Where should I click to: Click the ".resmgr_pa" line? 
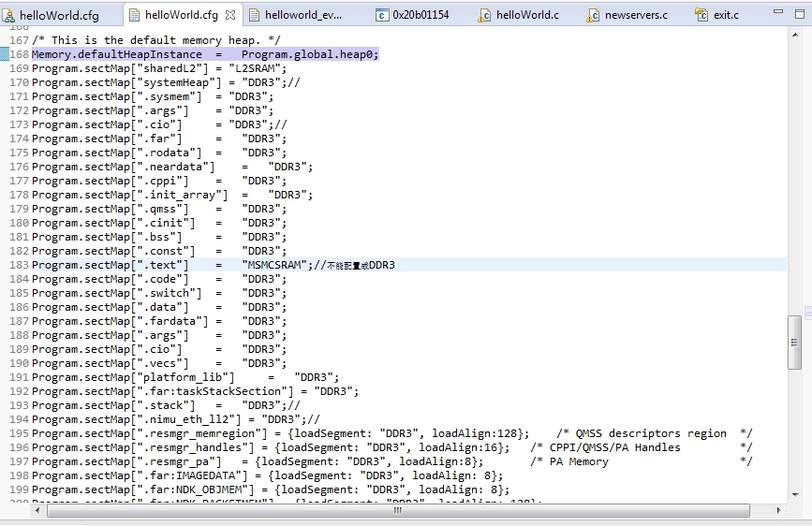tap(258, 461)
